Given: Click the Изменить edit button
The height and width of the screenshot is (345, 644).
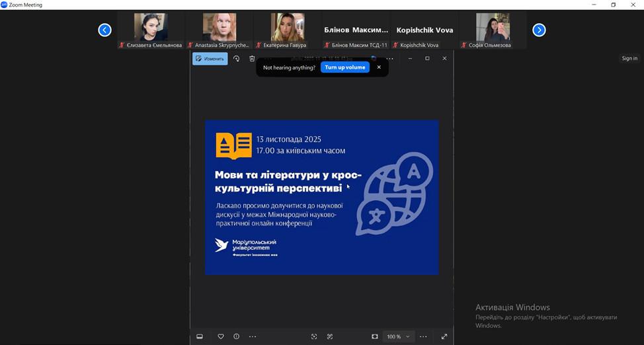Looking at the screenshot, I should 210,59.
